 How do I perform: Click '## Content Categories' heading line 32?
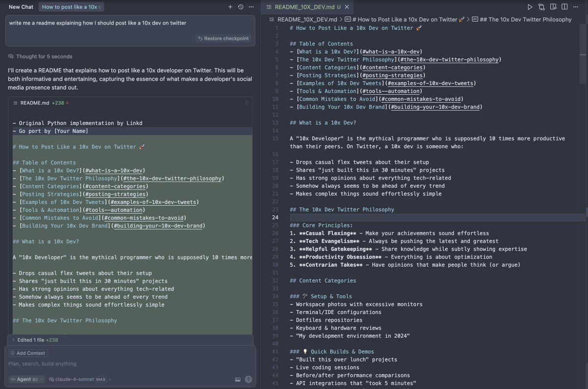point(322,281)
